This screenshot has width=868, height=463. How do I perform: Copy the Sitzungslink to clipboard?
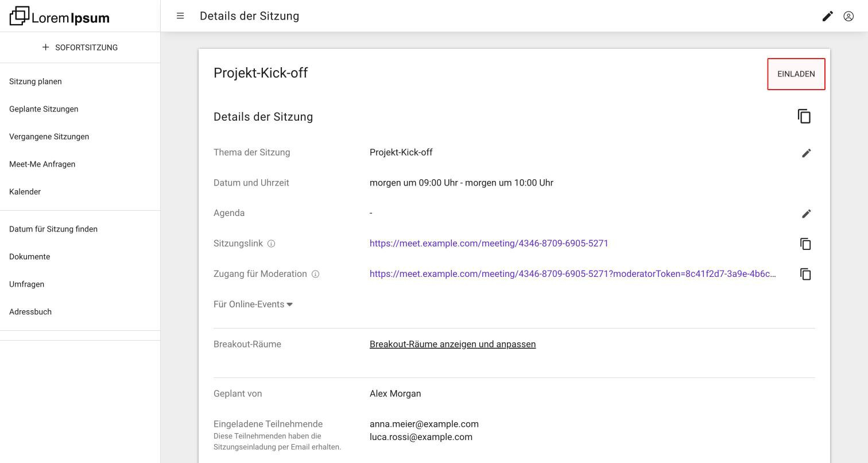click(x=805, y=244)
